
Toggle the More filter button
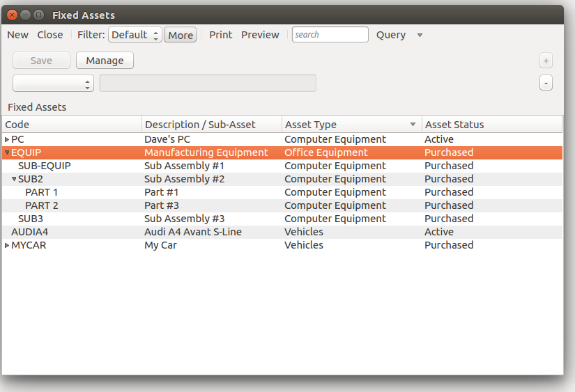(180, 35)
